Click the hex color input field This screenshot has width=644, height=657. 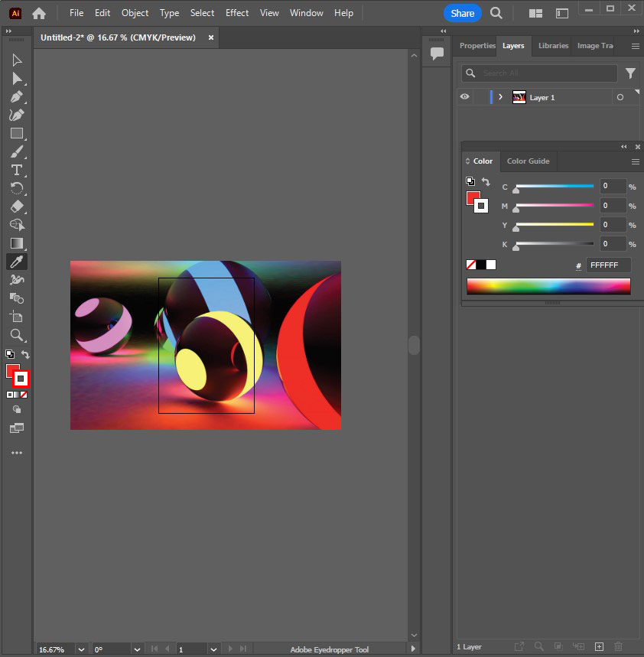click(x=608, y=265)
